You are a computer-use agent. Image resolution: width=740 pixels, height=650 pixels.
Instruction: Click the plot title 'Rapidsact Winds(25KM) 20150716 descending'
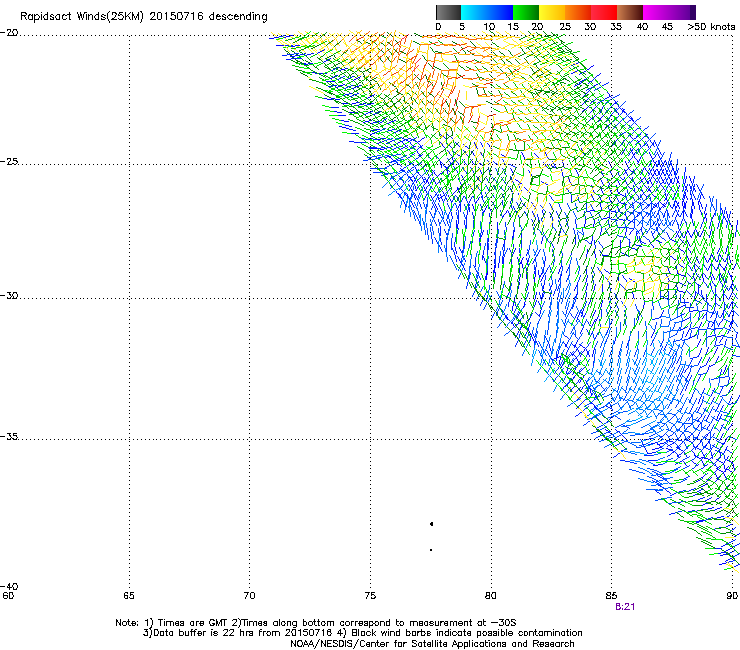pyautogui.click(x=143, y=17)
